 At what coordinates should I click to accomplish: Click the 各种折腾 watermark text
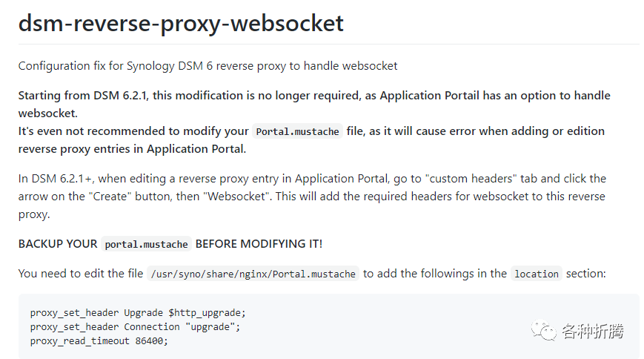(x=593, y=331)
